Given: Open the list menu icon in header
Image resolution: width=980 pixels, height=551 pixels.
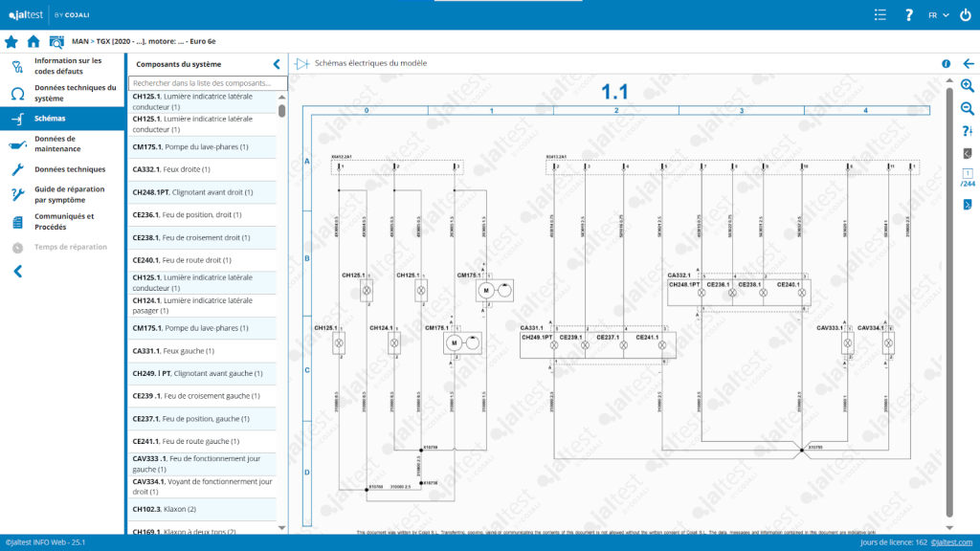Looking at the screenshot, I should point(880,15).
